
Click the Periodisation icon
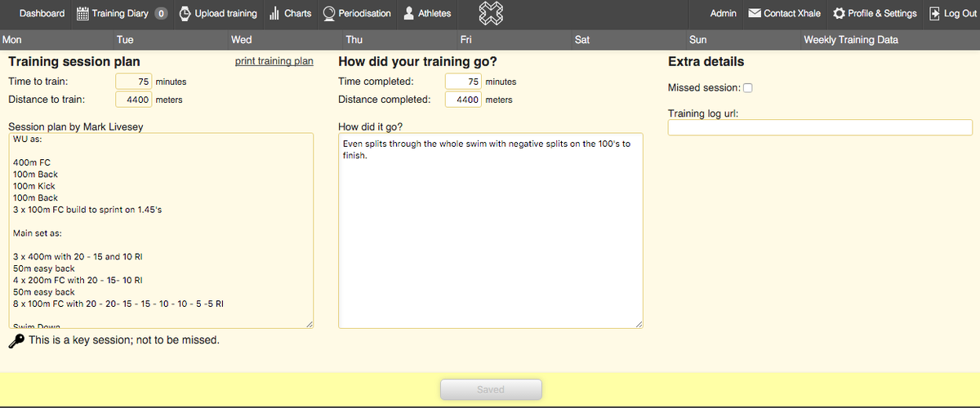pyautogui.click(x=329, y=13)
